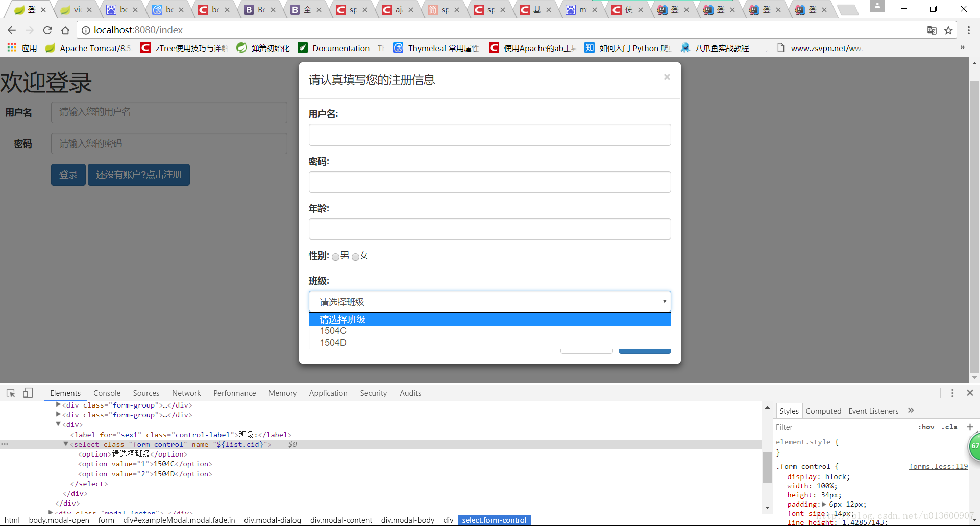Image resolution: width=980 pixels, height=526 pixels.
Task: Choose 1504D from the class list
Action: click(489, 343)
